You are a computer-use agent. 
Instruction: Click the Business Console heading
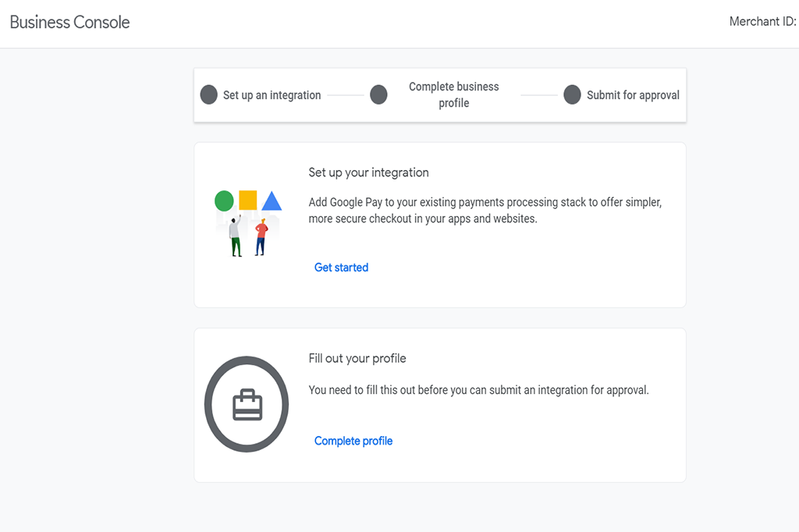69,23
